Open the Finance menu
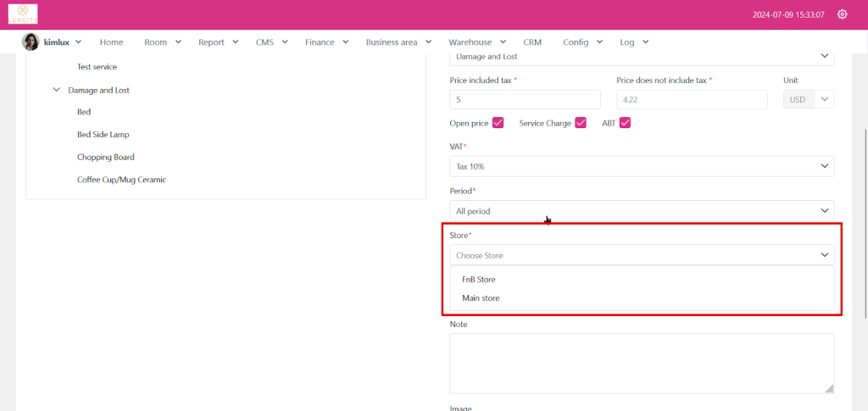Viewport: 868px width, 411px height. 326,42
